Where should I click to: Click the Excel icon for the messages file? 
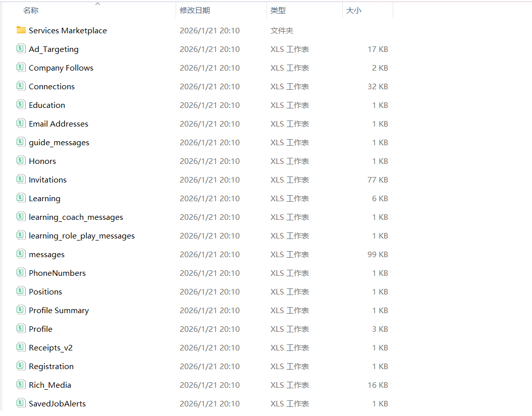21,254
